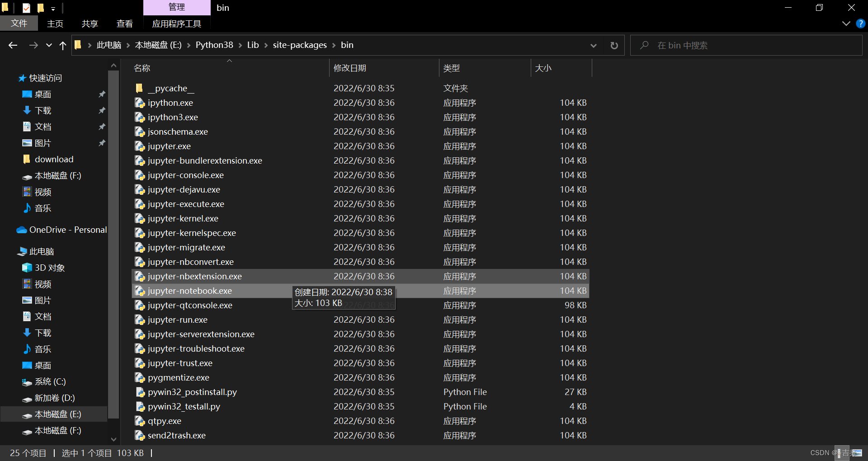This screenshot has width=868, height=461.
Task: Switch to the 查看 ribbon tab
Action: 125,24
